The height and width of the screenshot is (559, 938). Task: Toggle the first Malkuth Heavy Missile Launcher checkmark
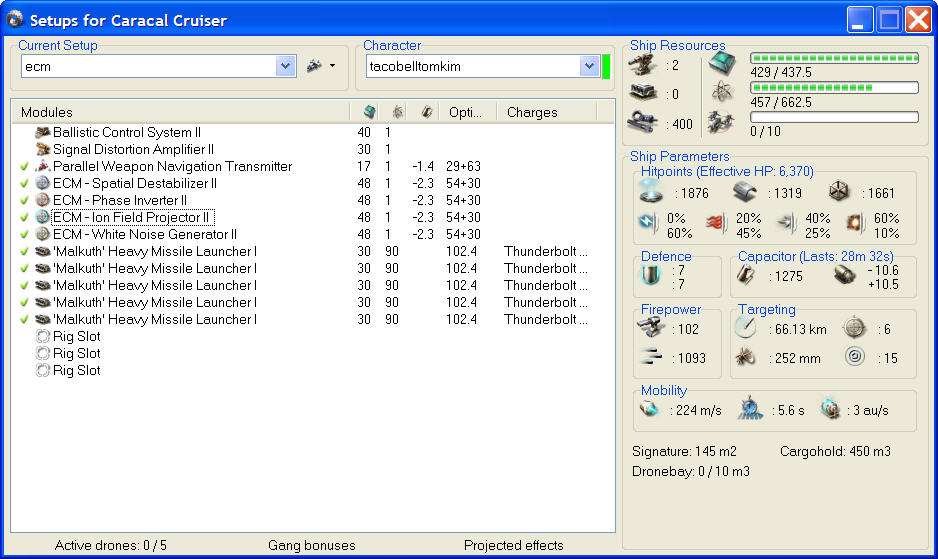tap(25, 251)
